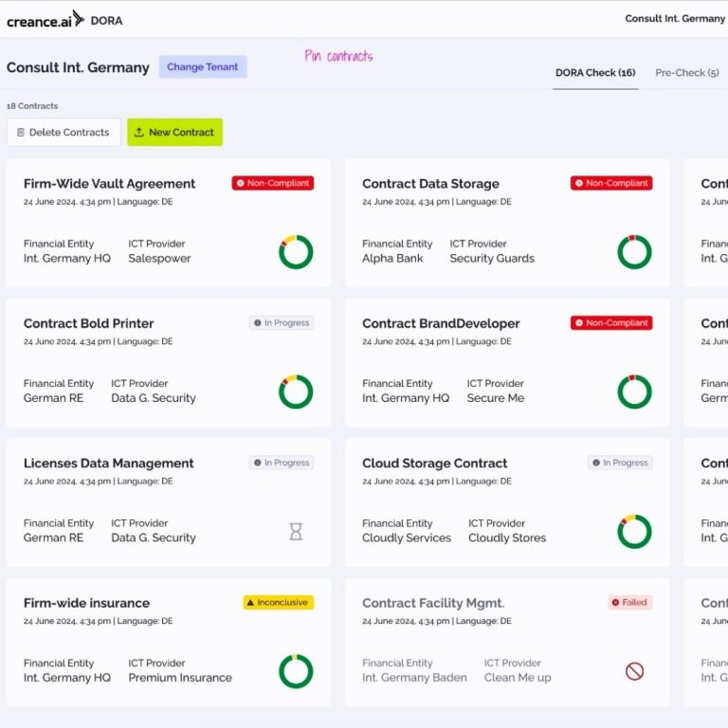The image size is (728, 728).
Task: Click the Salespower ICT provider name
Action: pos(159,259)
